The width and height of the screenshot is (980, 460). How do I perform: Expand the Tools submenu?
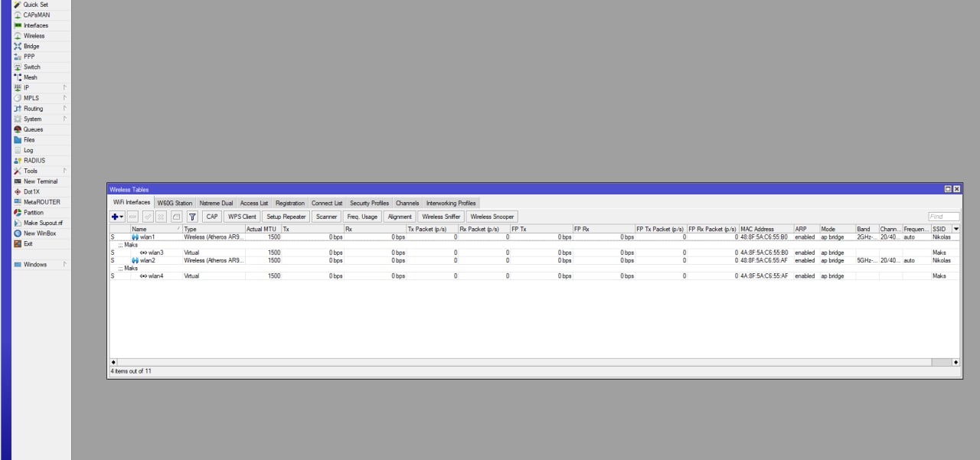(41, 171)
